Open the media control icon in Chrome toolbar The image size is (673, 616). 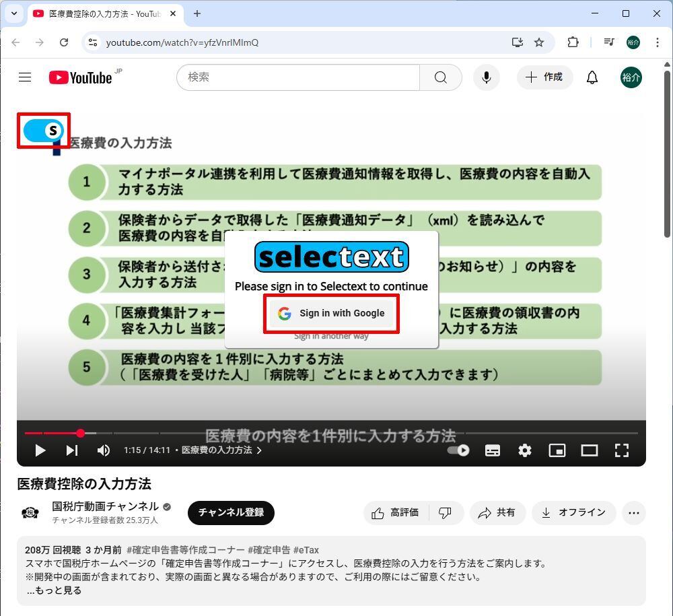point(608,42)
